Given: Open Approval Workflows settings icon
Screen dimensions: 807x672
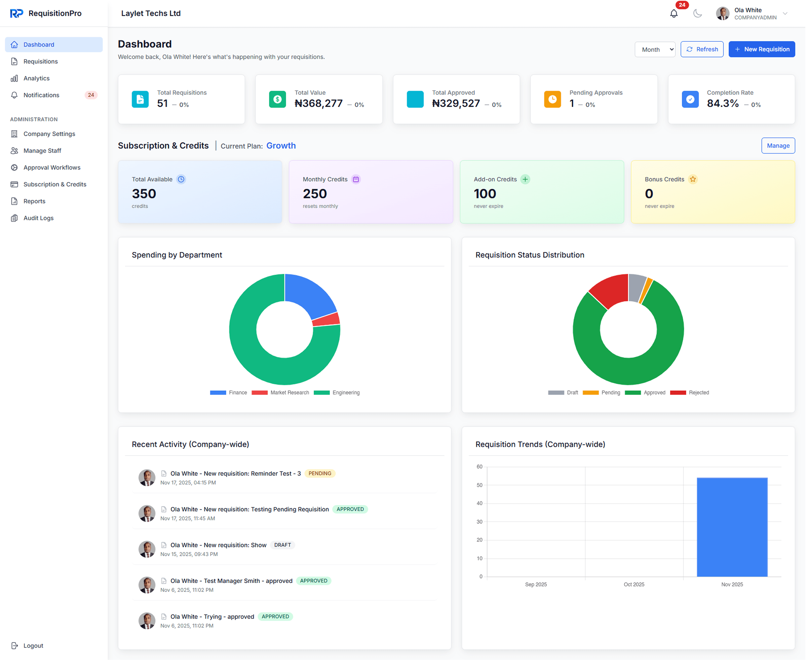Looking at the screenshot, I should 14,167.
